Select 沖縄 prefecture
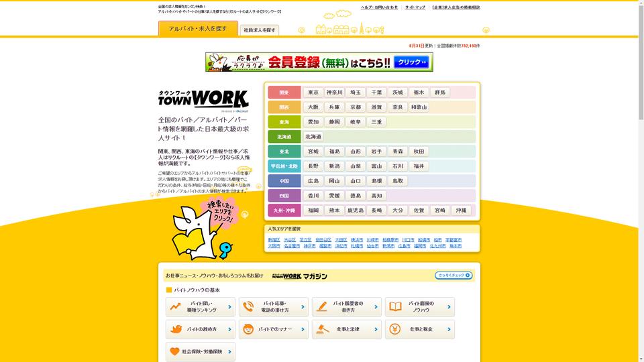 [461, 210]
